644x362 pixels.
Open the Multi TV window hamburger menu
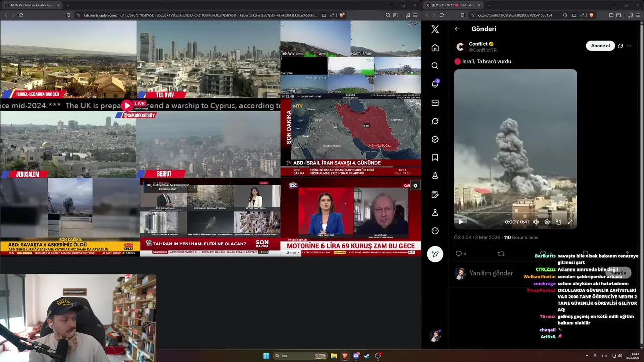[x=415, y=15]
